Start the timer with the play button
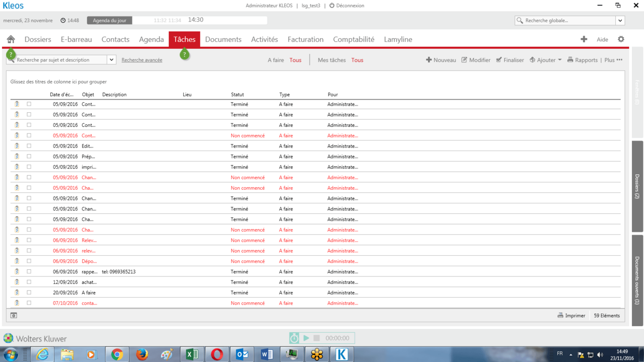The image size is (644, 362). tap(306, 338)
